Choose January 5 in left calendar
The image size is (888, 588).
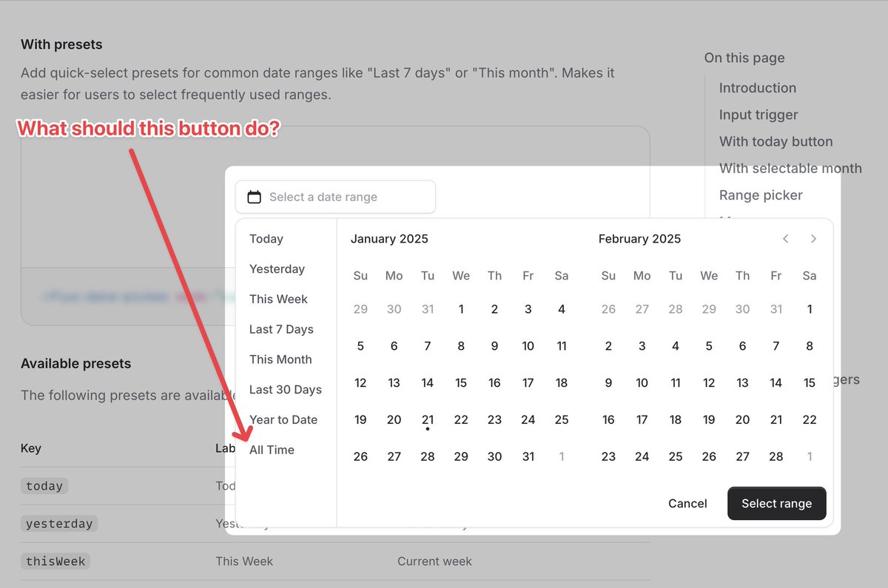tap(360, 345)
